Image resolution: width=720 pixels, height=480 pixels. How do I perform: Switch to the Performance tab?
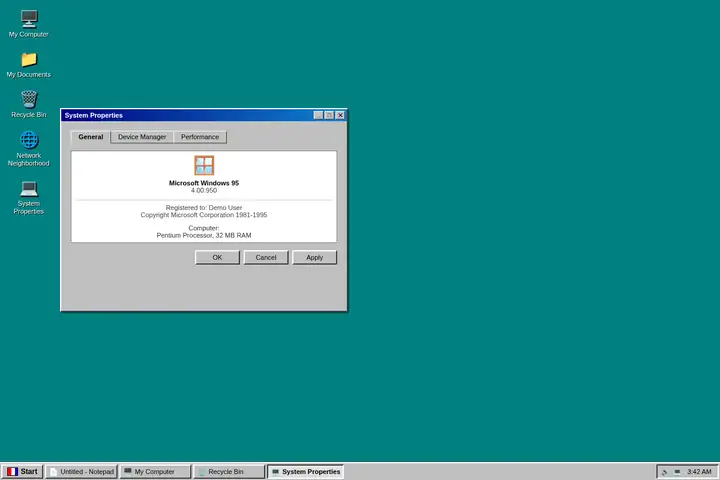point(200,137)
